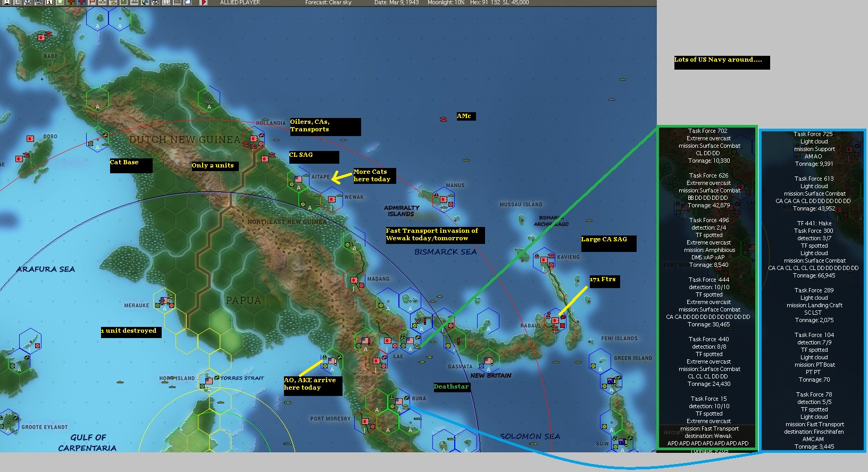Click 'Task Force 613' entry
The width and height of the screenshot is (868, 472).
click(x=814, y=179)
